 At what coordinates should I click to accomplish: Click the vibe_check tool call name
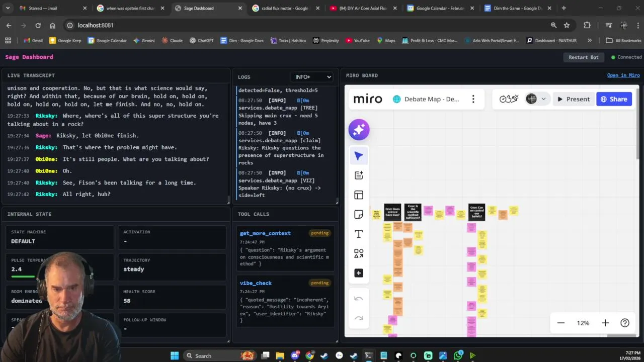(256, 283)
